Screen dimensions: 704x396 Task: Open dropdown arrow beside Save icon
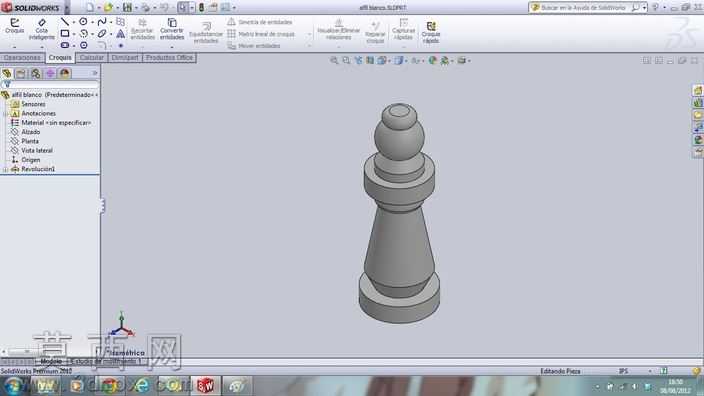136,8
